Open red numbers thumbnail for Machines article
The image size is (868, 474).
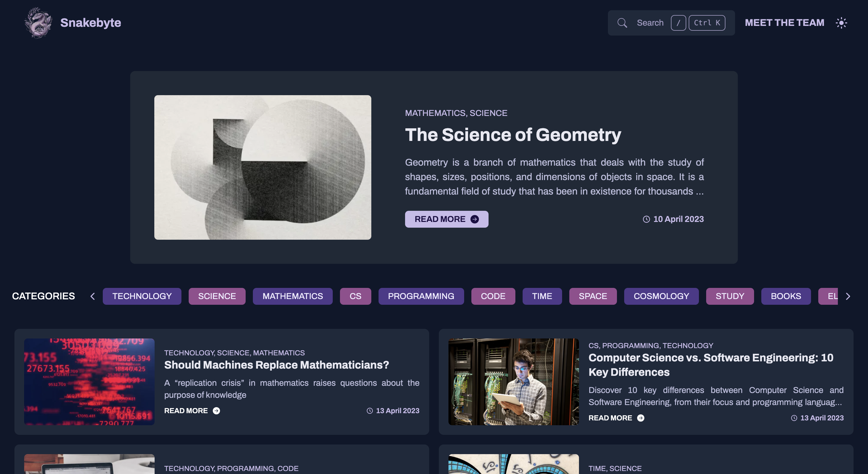89,382
